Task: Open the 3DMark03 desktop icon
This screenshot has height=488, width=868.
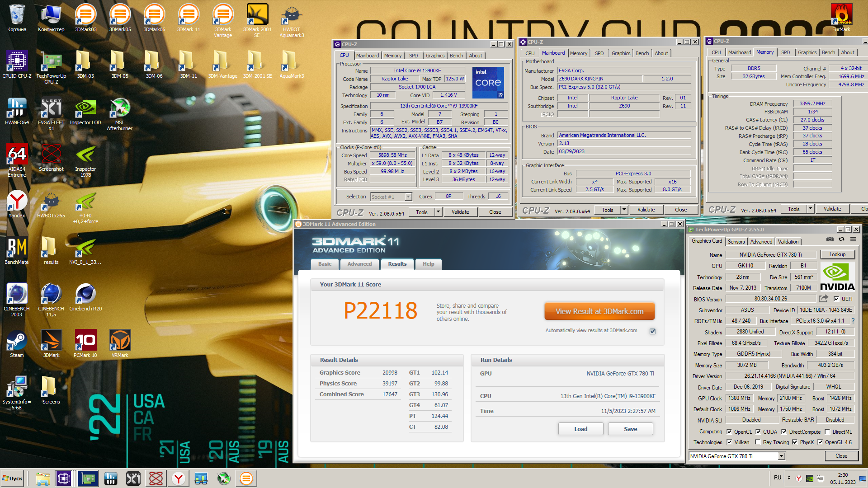Action: pyautogui.click(x=85, y=18)
